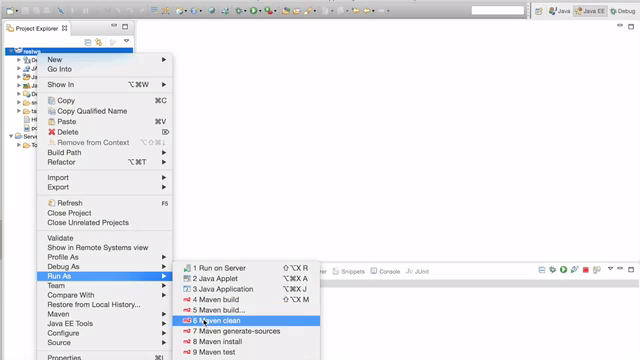Screen dimensions: 640x360
Task: Open the Java EE Tools submenu
Action: (104, 324)
